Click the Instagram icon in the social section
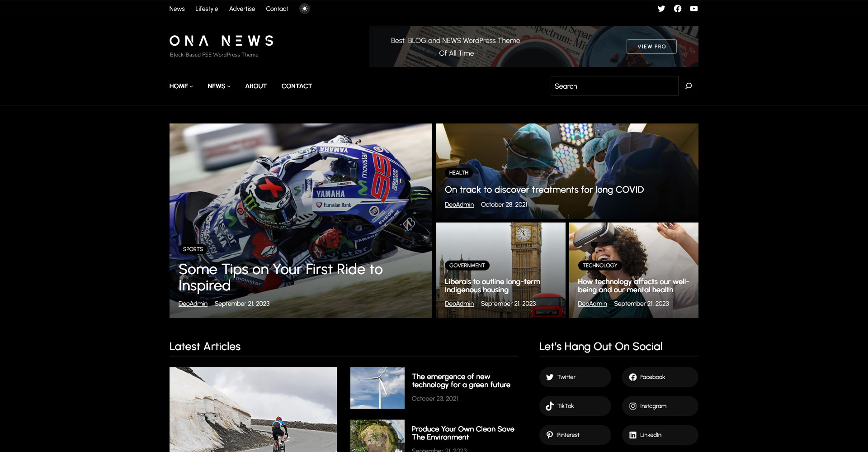Screen dimensions: 868x452 tap(633, 406)
